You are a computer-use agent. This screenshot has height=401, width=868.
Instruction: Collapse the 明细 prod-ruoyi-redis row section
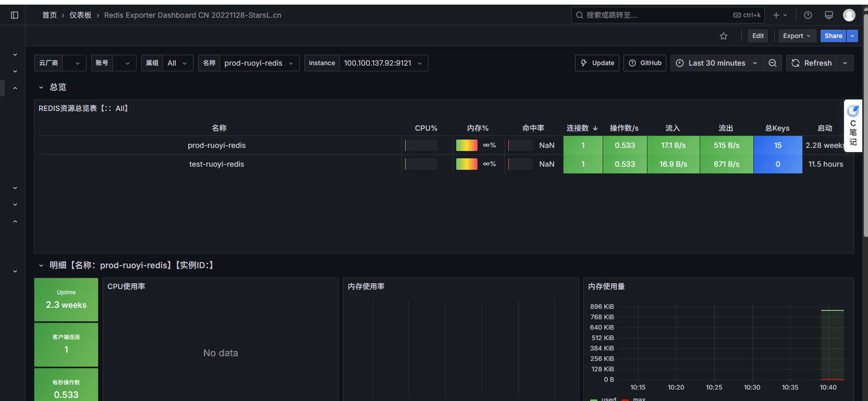pos(127,265)
